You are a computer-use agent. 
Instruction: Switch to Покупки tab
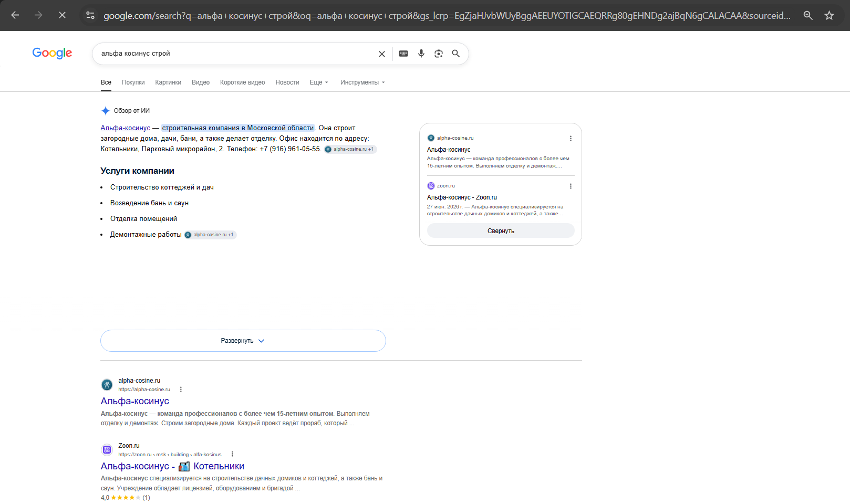(133, 82)
